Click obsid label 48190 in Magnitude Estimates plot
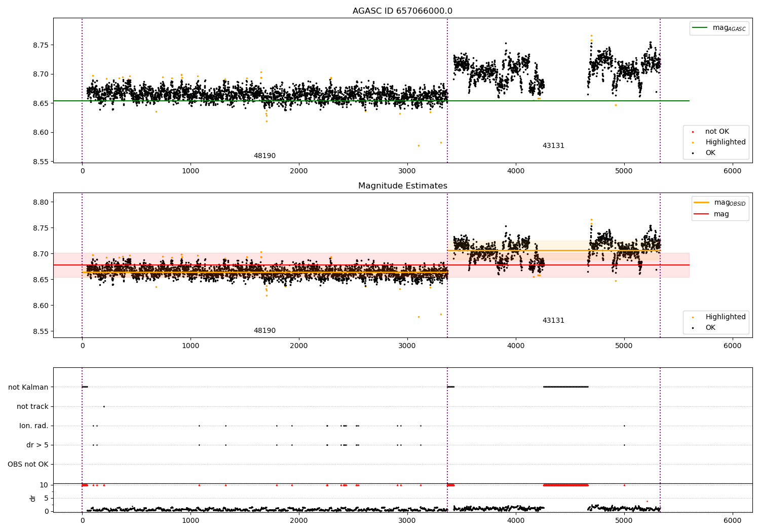 pos(264,331)
